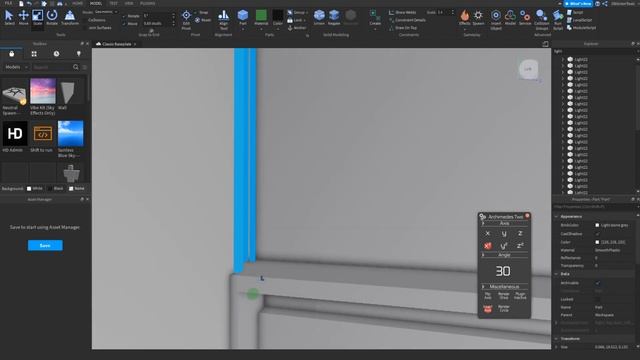Image resolution: width=640 pixels, height=360 pixels.
Task: Insert a Spawn location
Action: click(478, 18)
